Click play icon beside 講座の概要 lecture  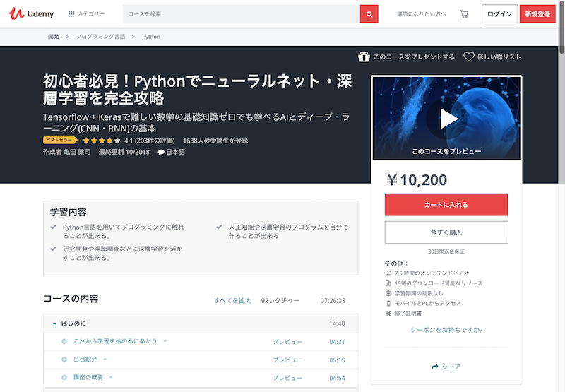point(64,377)
